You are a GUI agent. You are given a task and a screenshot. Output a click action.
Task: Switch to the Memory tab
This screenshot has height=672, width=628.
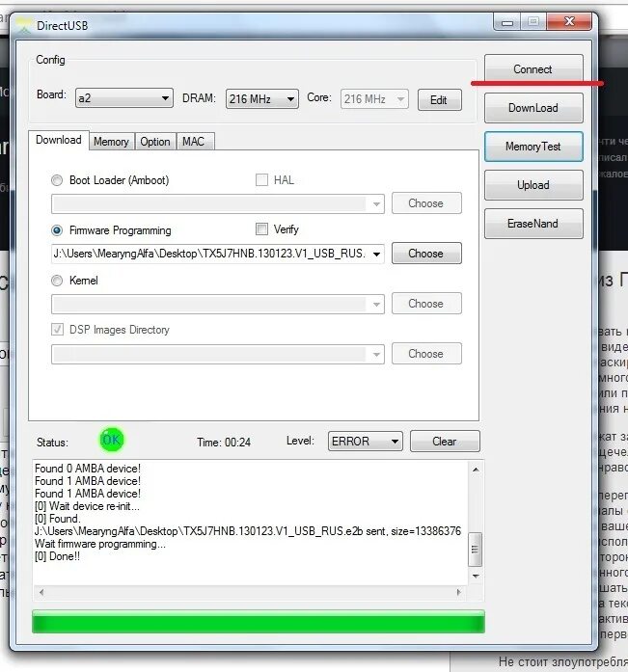coord(112,142)
